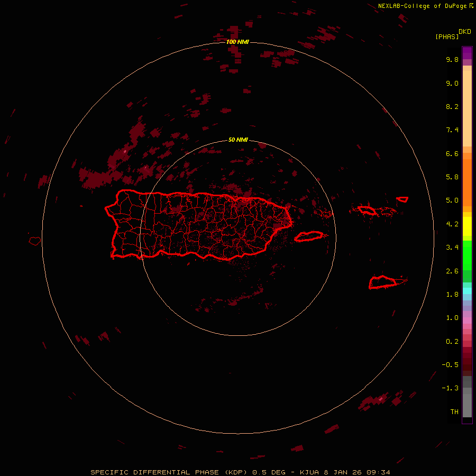Click the 100 NMI range ring label
Image resolution: width=476 pixels, height=476 pixels.
coord(237,42)
